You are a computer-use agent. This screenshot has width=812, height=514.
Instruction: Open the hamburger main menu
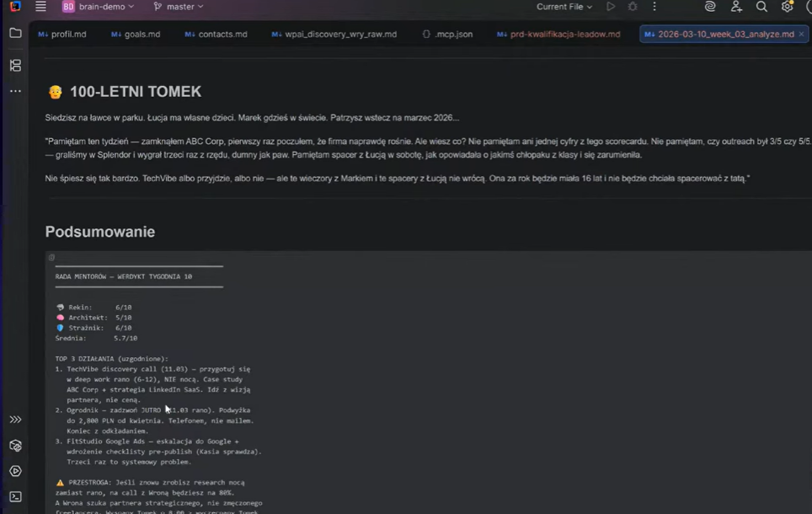(x=40, y=7)
